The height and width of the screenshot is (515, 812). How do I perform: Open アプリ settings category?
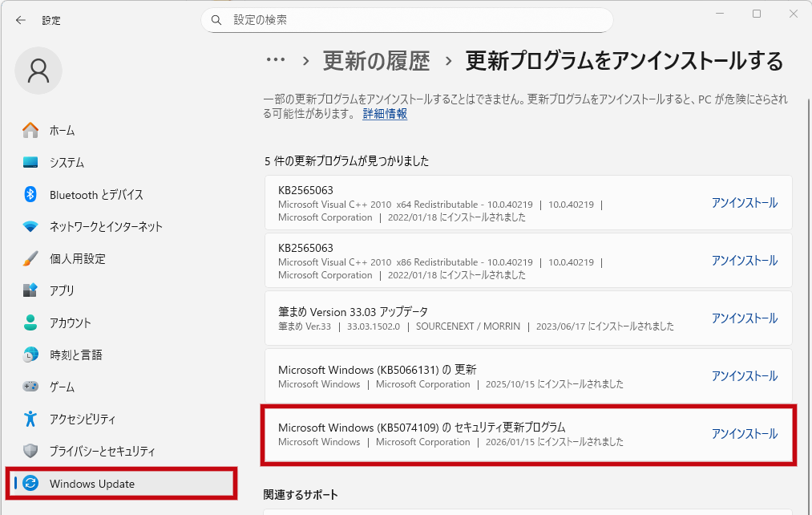(x=62, y=290)
